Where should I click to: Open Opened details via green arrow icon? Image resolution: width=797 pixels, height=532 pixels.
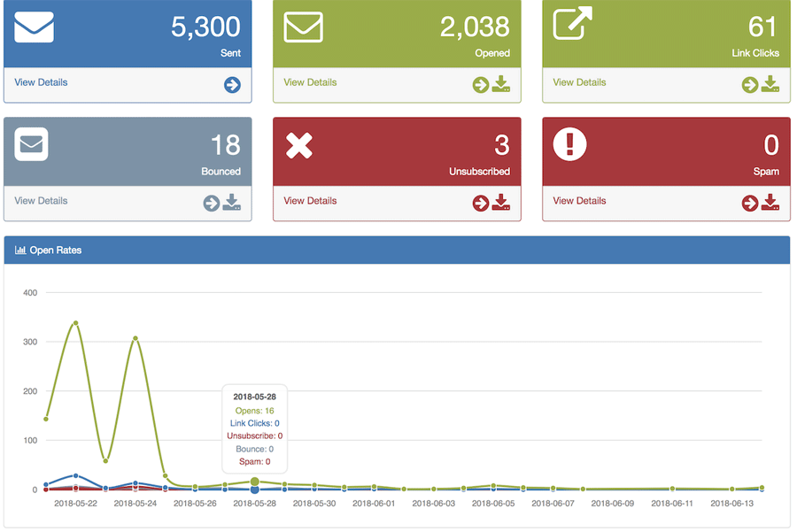pyautogui.click(x=481, y=85)
